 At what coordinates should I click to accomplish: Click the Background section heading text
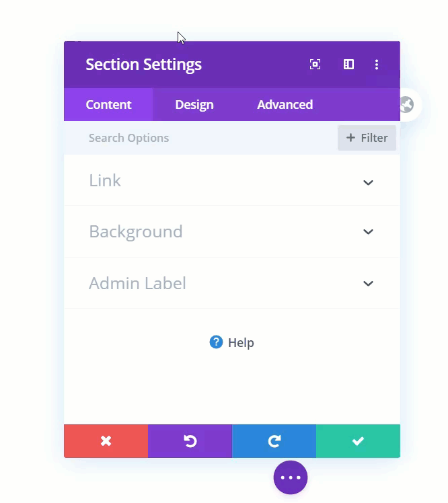tap(136, 231)
